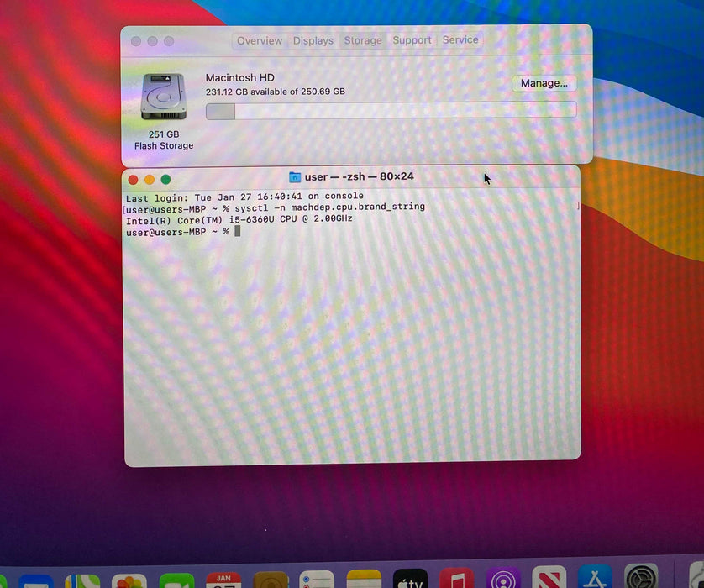Image resolution: width=704 pixels, height=588 pixels.
Task: Open Maps from the Dock
Action: click(x=82, y=580)
